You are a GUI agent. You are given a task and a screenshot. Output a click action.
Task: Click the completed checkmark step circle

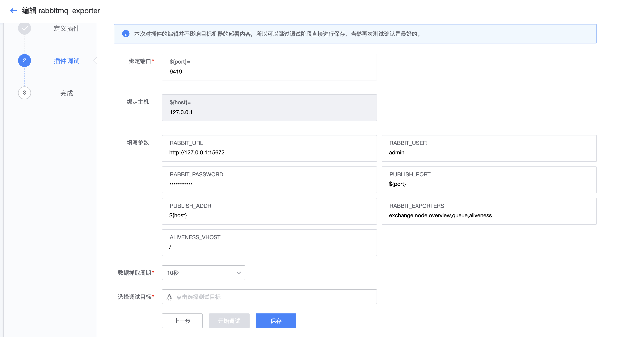pyautogui.click(x=25, y=28)
